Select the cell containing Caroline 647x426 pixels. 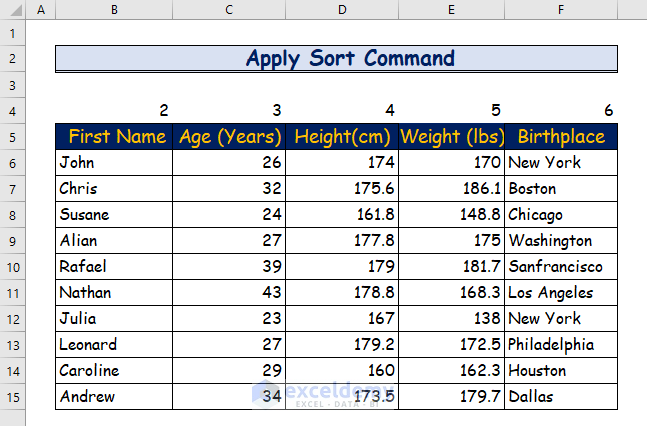tap(114, 371)
